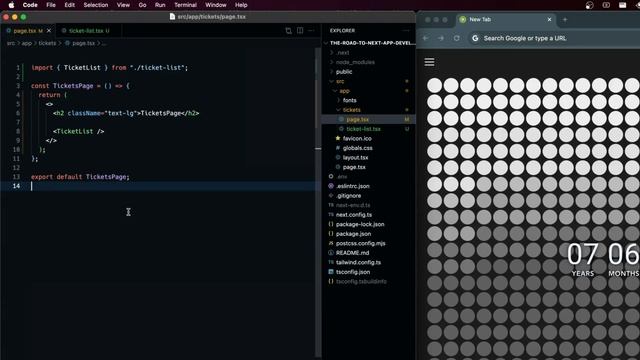Open editor more actions menu
The height and width of the screenshot is (360, 640).
tap(311, 31)
